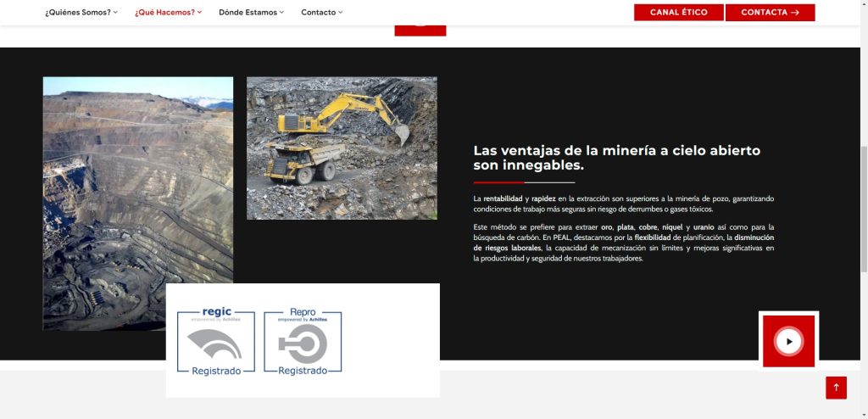Expand the Dónde Estamos chevron
The width and height of the screenshot is (868, 419).
click(x=281, y=13)
